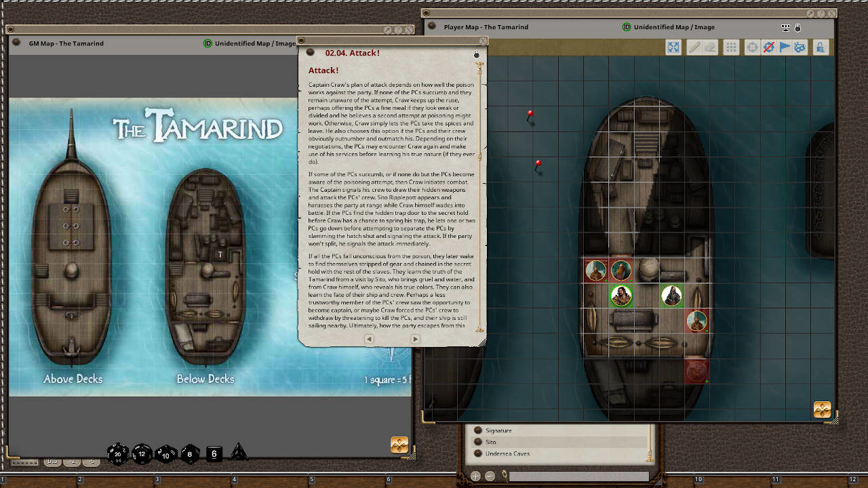Select the zoom-to-fit icon on the Player Map toolbar
The height and width of the screenshot is (488, 868).
click(673, 47)
